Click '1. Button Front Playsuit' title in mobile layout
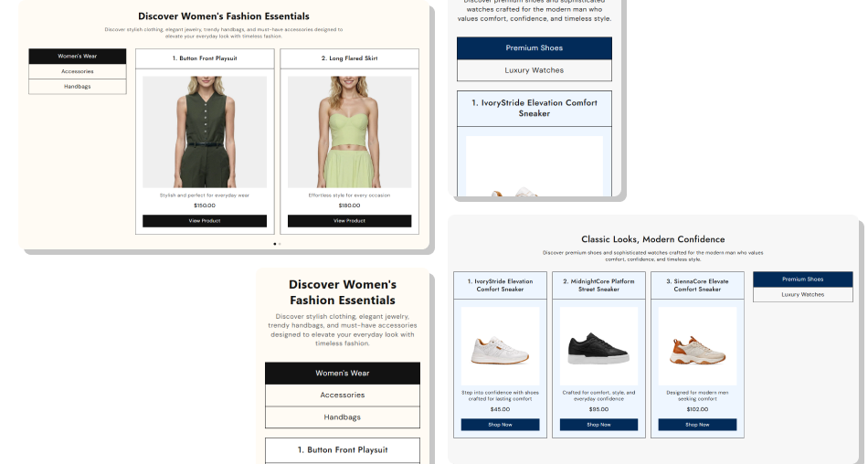The width and height of the screenshot is (868, 464). click(342, 450)
